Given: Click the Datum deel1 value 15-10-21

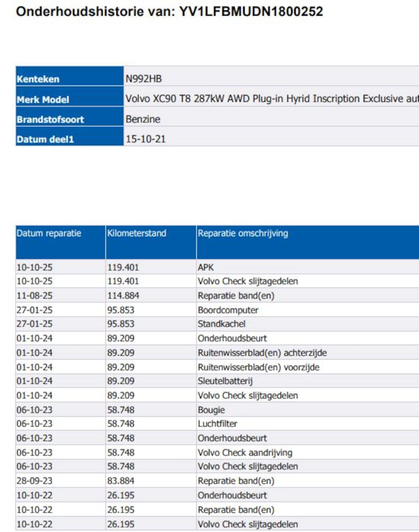Looking at the screenshot, I should pyautogui.click(x=146, y=139).
